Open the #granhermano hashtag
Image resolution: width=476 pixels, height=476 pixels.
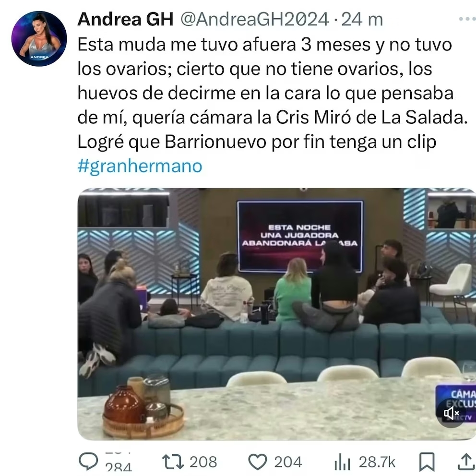coord(140,167)
